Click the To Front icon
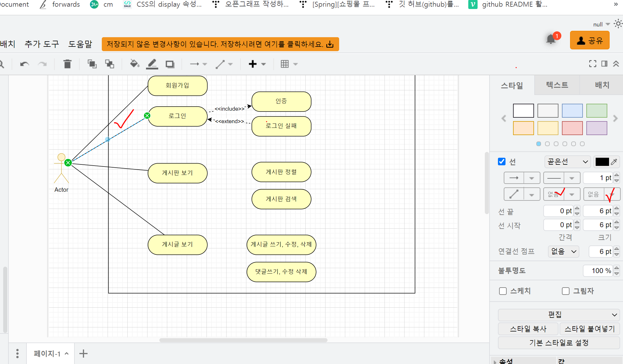Image resolution: width=623 pixels, height=364 pixels. [92, 64]
